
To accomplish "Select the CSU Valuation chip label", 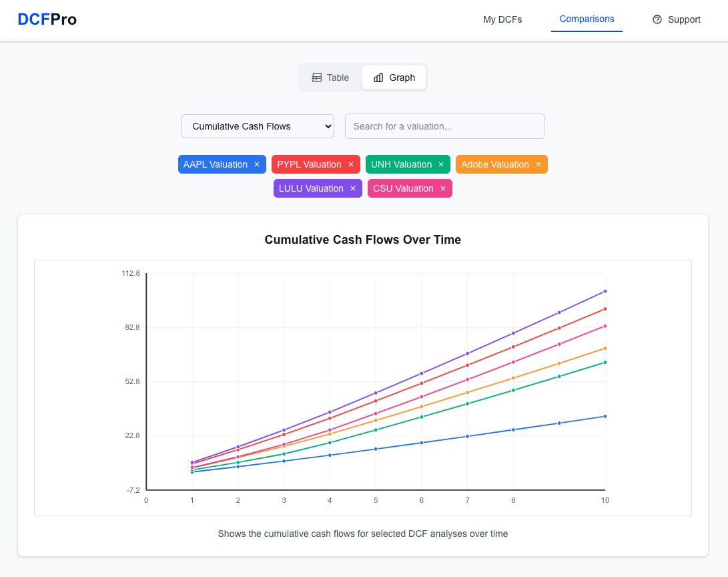I will (x=403, y=188).
